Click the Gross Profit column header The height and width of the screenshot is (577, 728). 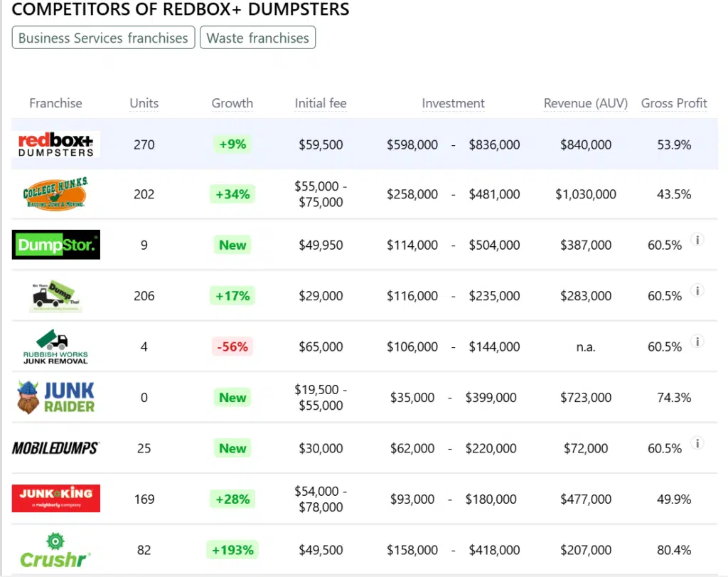pos(673,103)
